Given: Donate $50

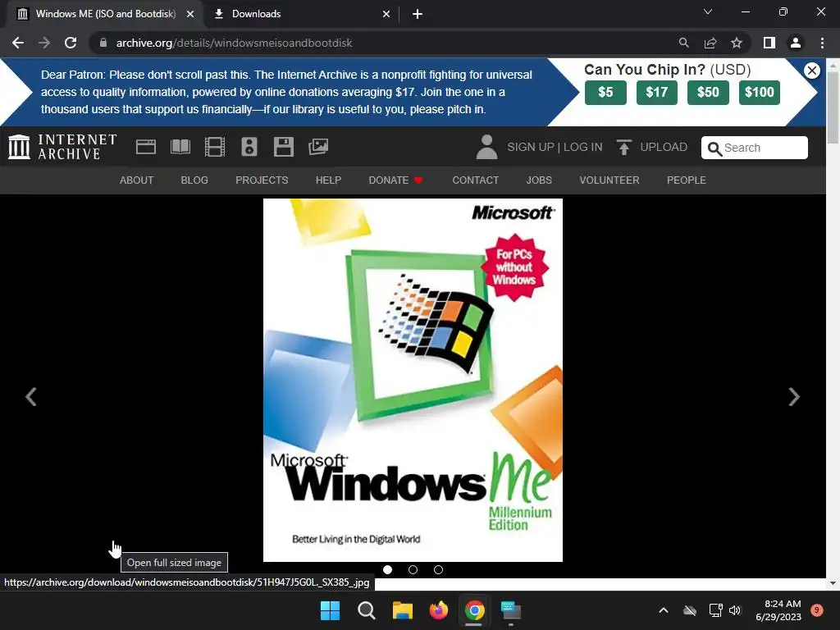Looking at the screenshot, I should pos(708,92).
